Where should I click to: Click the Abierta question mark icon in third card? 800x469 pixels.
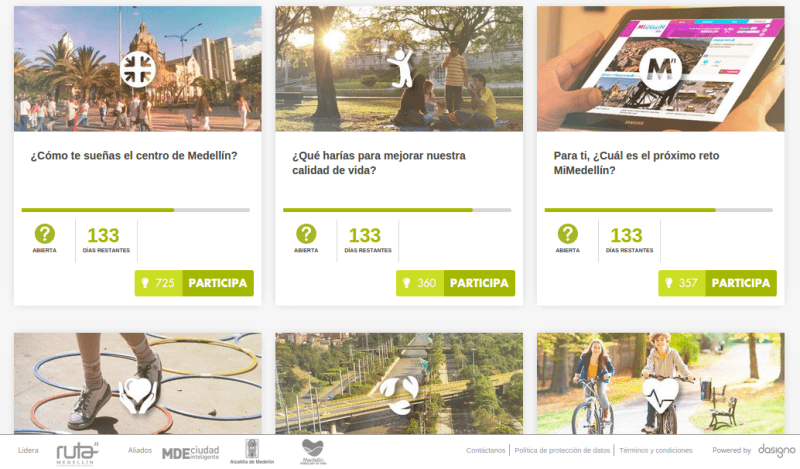pyautogui.click(x=567, y=234)
